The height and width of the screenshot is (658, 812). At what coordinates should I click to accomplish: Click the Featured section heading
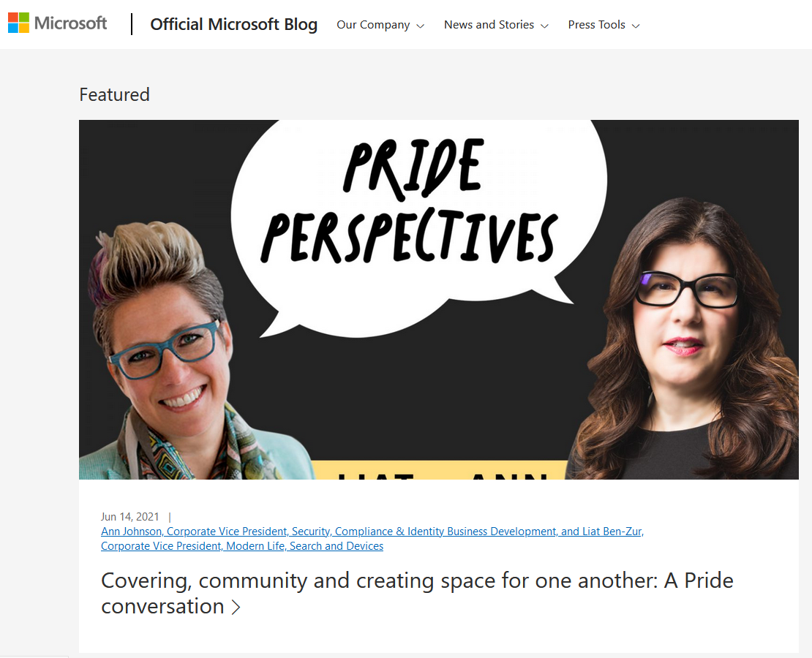pos(114,95)
